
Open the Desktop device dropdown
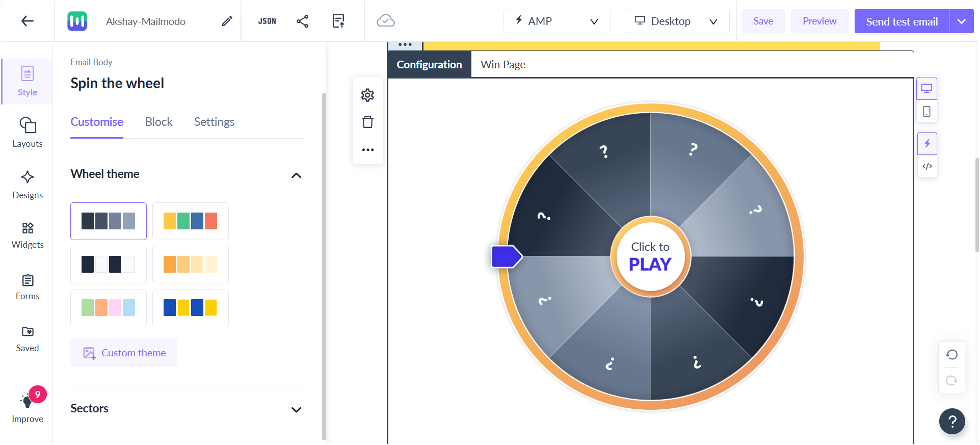tap(676, 21)
